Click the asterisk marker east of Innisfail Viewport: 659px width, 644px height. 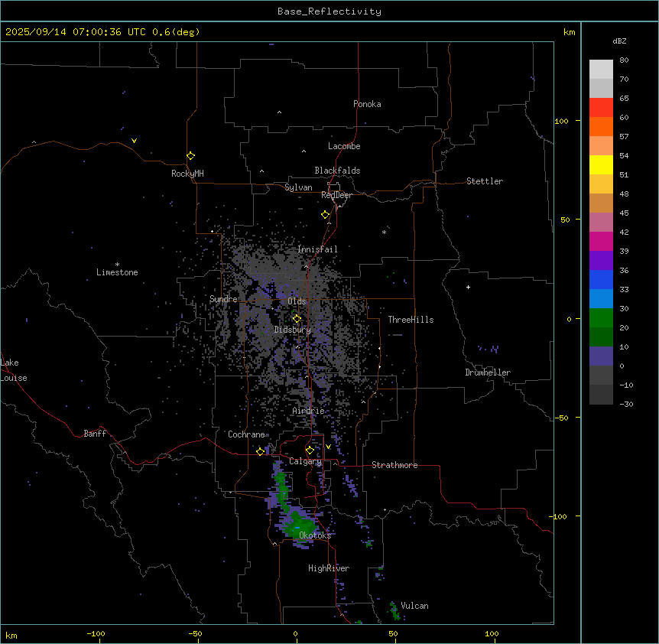click(384, 232)
